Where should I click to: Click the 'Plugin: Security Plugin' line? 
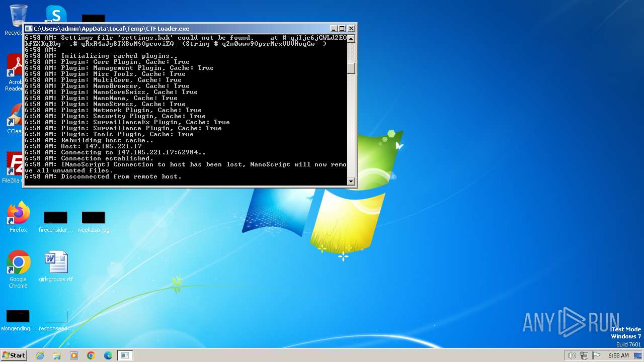point(115,116)
